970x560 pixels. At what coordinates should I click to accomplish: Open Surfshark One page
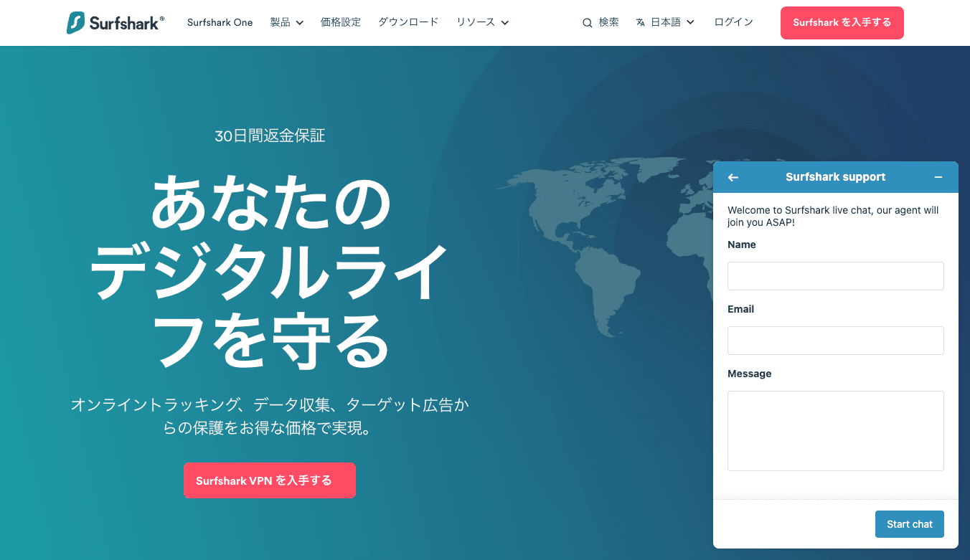click(x=220, y=23)
